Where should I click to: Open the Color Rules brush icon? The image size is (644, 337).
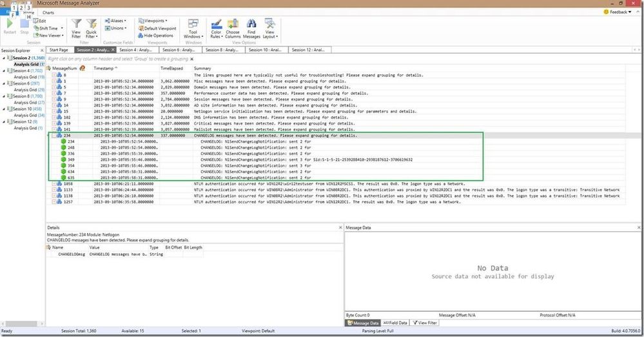[x=217, y=23]
